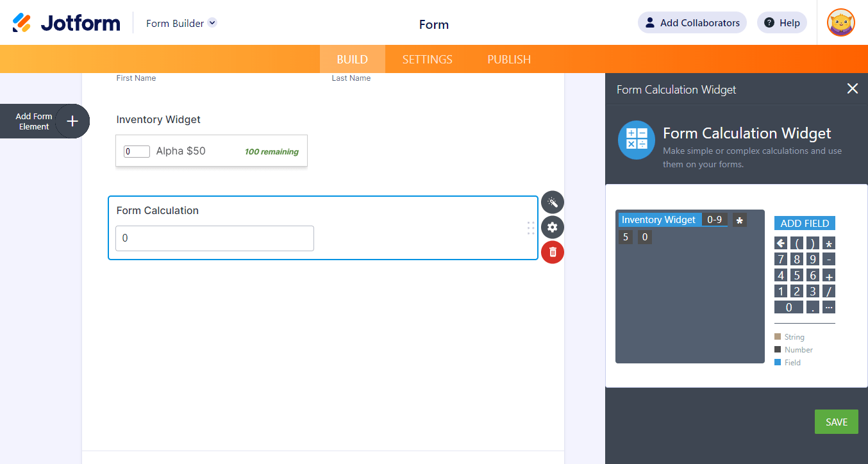Open the Form Builder dropdown arrow
This screenshot has width=868, height=464.
(x=212, y=22)
